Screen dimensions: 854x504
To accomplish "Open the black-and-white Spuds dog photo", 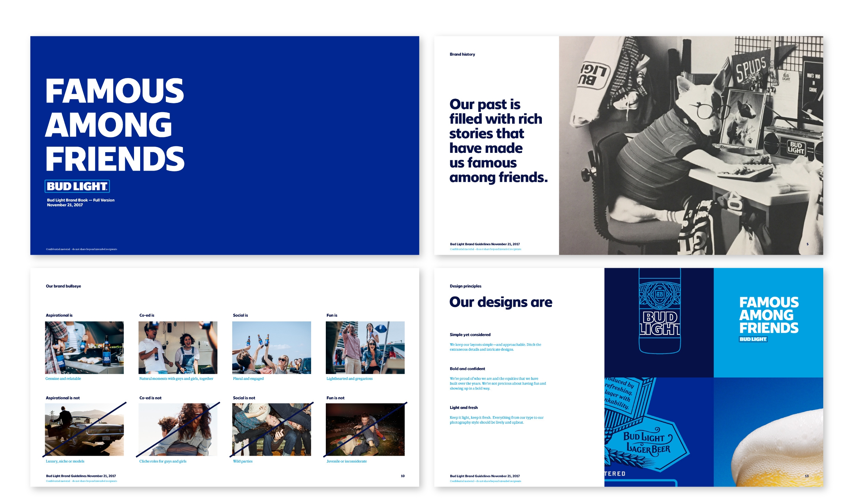I will 691,145.
